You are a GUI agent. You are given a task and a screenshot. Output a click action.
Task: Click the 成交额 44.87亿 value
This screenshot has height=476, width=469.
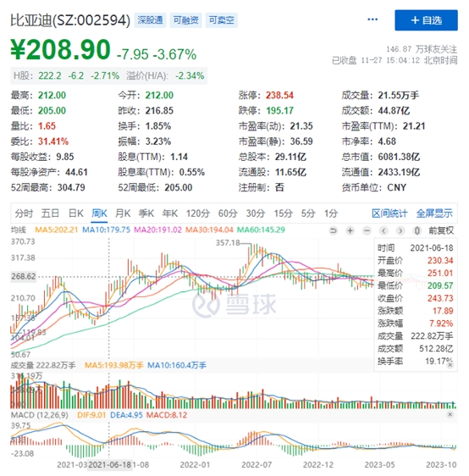pos(394,110)
